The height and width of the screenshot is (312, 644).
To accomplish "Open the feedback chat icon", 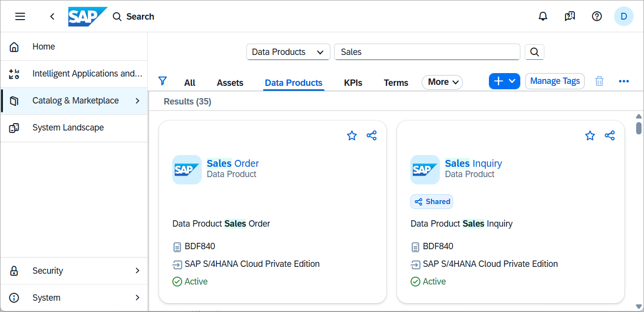I will click(x=570, y=17).
